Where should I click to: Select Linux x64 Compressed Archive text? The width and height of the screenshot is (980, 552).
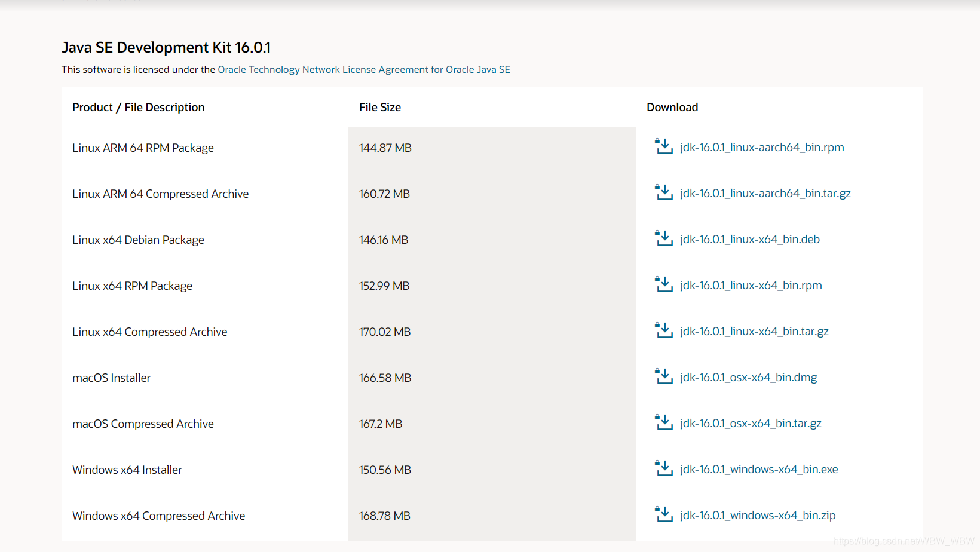(150, 332)
